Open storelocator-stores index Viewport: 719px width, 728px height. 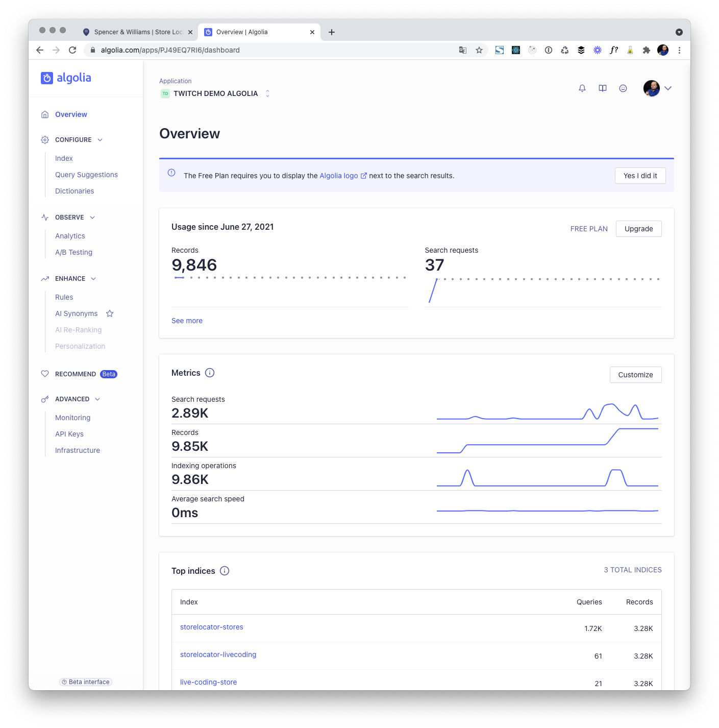pyautogui.click(x=212, y=627)
